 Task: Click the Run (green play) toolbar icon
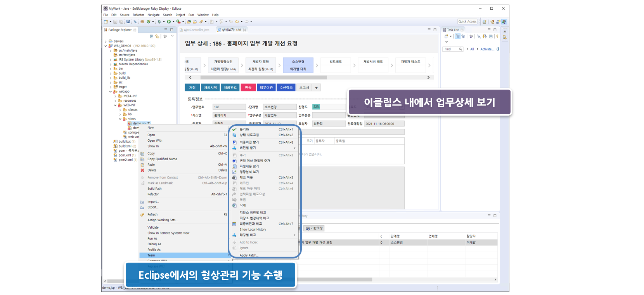169,22
